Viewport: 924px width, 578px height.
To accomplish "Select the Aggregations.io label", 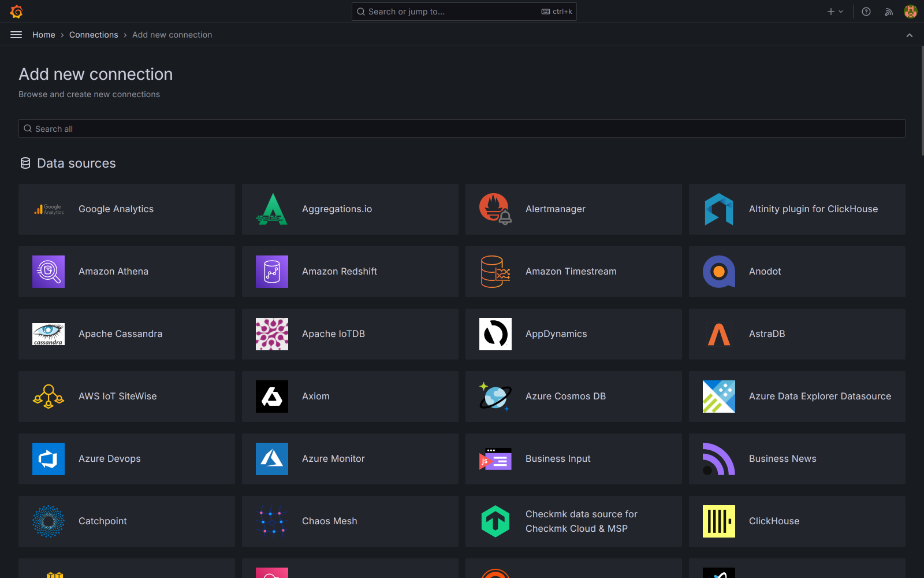I will [x=337, y=209].
